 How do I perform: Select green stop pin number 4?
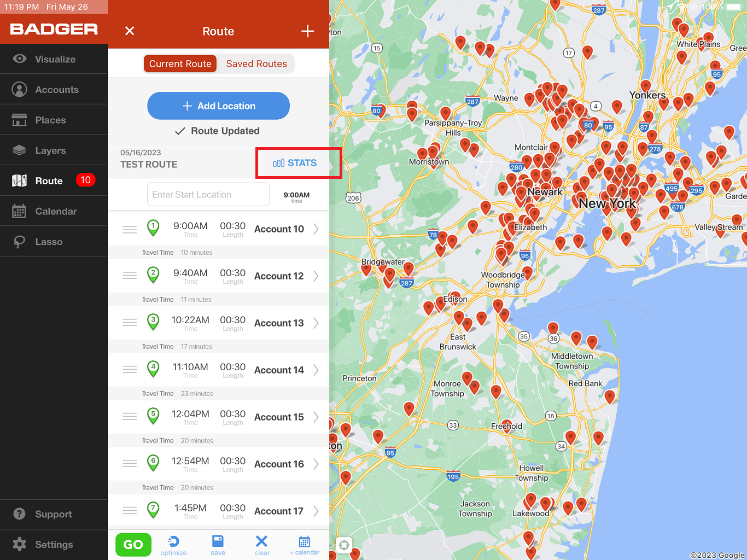(x=153, y=369)
